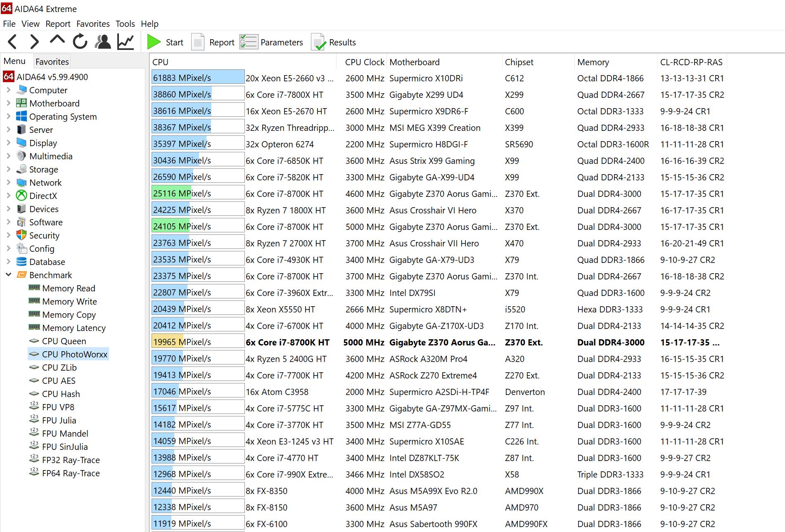
Task: Expand the Computer tree node
Action: point(8,90)
